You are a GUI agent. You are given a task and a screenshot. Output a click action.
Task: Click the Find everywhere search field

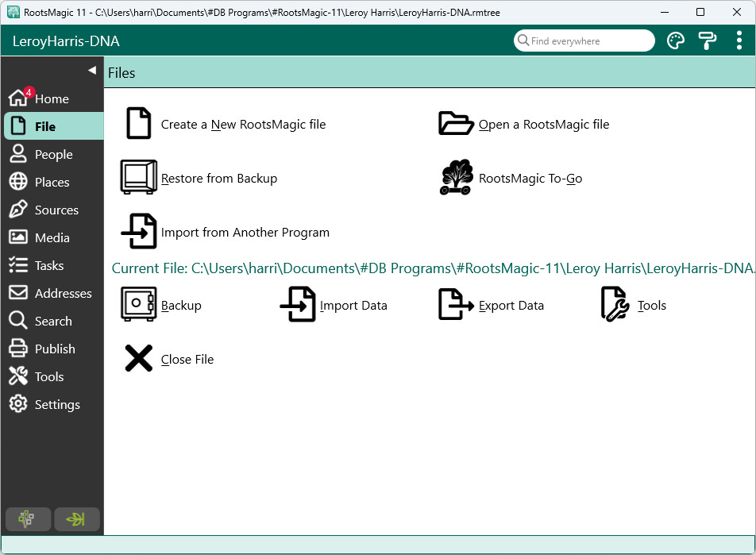point(584,40)
